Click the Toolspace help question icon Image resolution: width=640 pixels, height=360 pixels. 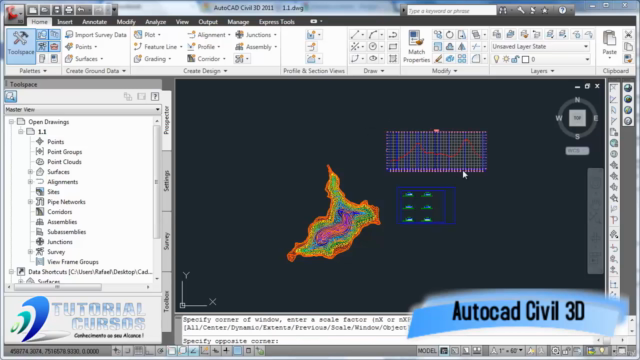(x=155, y=96)
